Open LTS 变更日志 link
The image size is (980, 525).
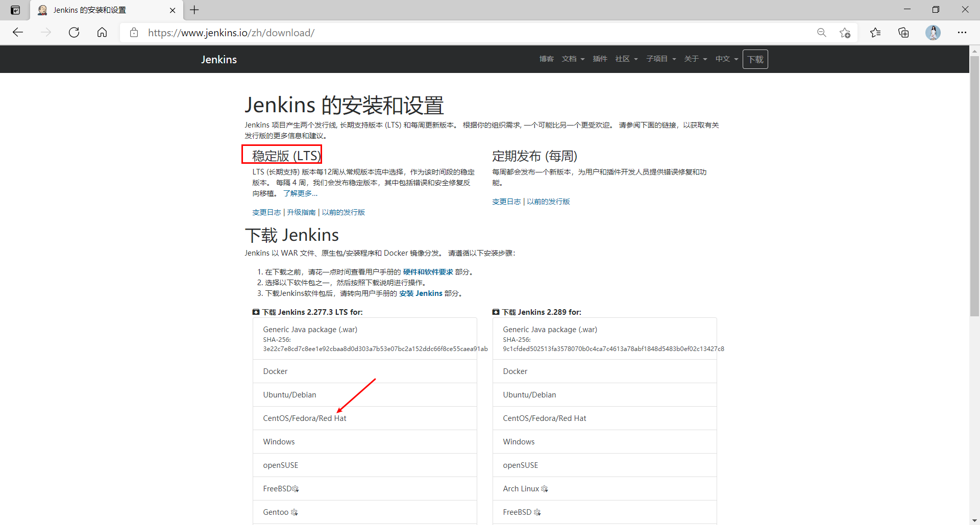(x=266, y=212)
